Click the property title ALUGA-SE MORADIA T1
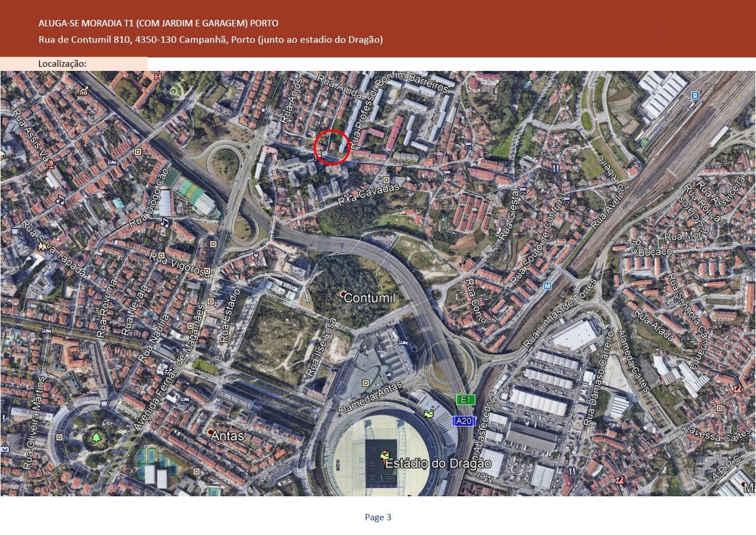This screenshot has width=756, height=535. [x=158, y=23]
